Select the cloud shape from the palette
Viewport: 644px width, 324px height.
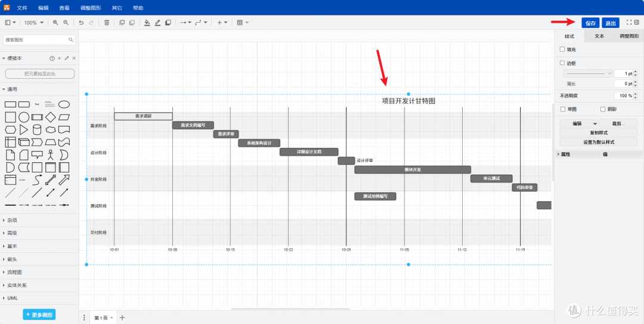pos(50,130)
